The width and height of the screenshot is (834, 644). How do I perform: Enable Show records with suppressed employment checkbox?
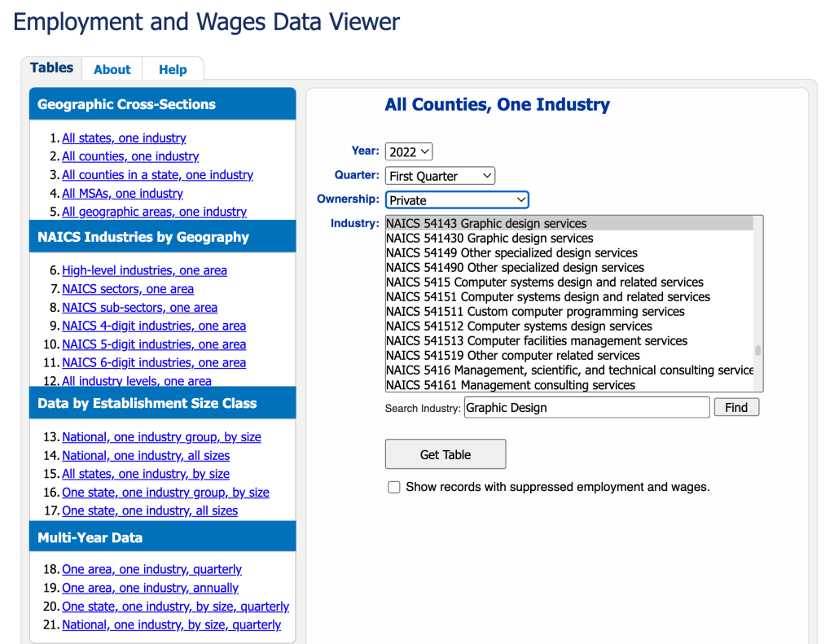(394, 487)
